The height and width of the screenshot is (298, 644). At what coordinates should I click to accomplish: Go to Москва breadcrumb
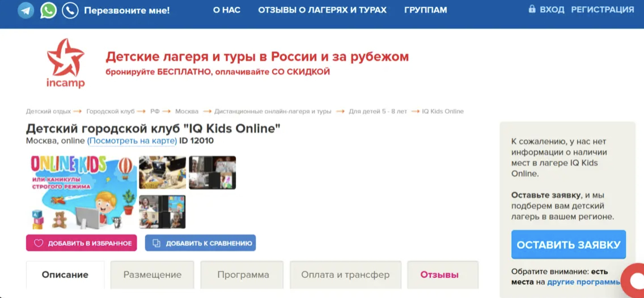point(187,111)
